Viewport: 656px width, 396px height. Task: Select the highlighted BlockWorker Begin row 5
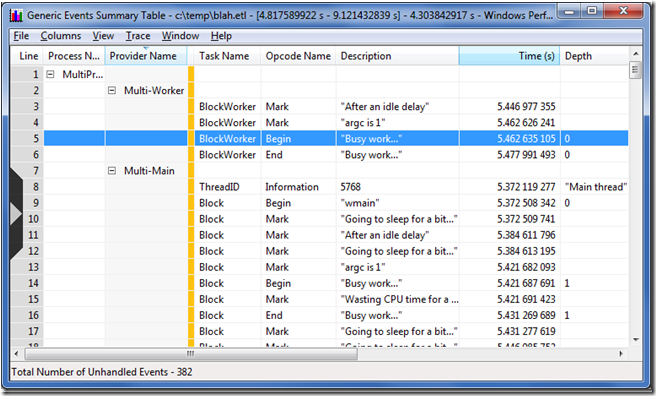(336, 138)
